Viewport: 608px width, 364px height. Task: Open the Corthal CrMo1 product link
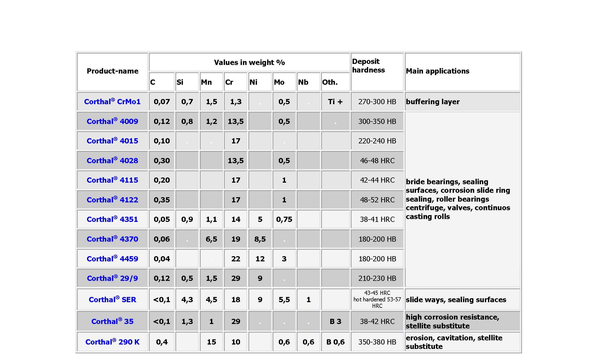pyautogui.click(x=112, y=102)
